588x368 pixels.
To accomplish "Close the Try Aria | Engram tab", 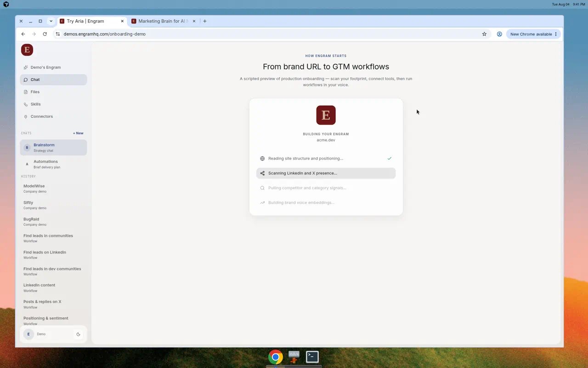I will [x=122, y=21].
